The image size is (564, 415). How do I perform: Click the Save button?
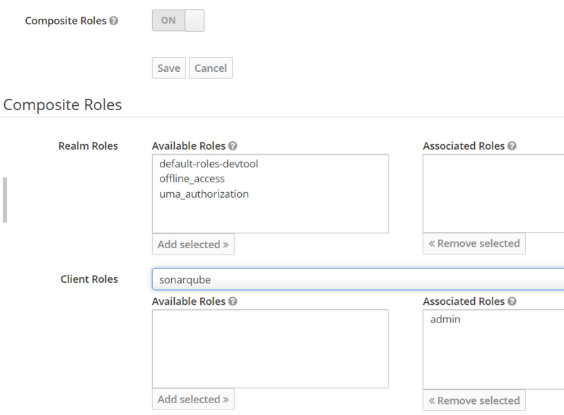[169, 68]
